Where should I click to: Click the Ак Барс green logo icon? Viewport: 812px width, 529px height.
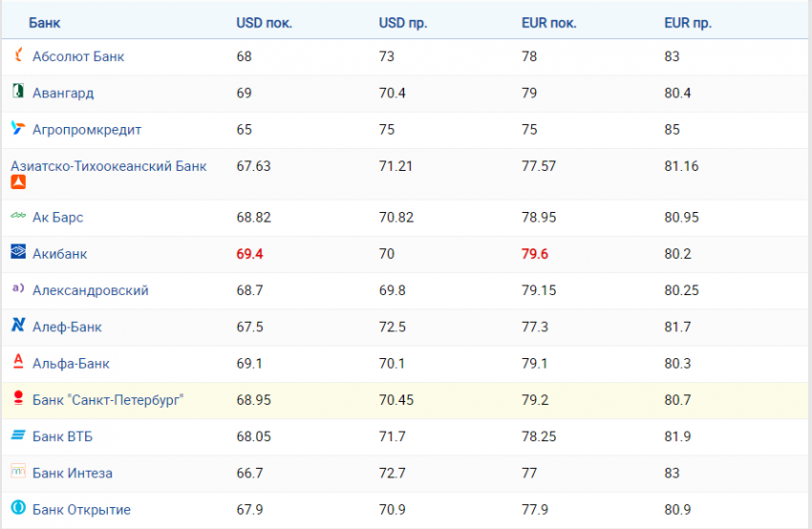(x=18, y=216)
